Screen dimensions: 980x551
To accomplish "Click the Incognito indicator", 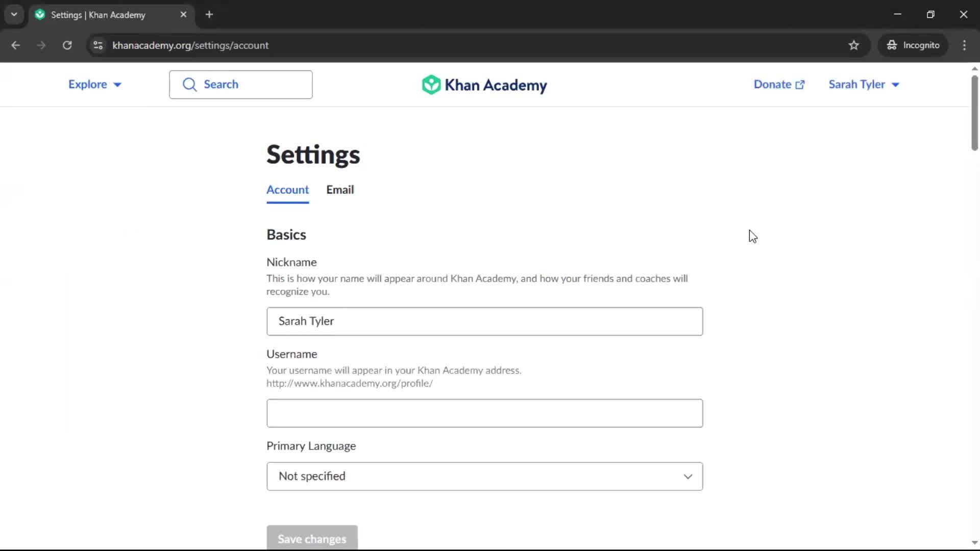I will pyautogui.click(x=913, y=45).
